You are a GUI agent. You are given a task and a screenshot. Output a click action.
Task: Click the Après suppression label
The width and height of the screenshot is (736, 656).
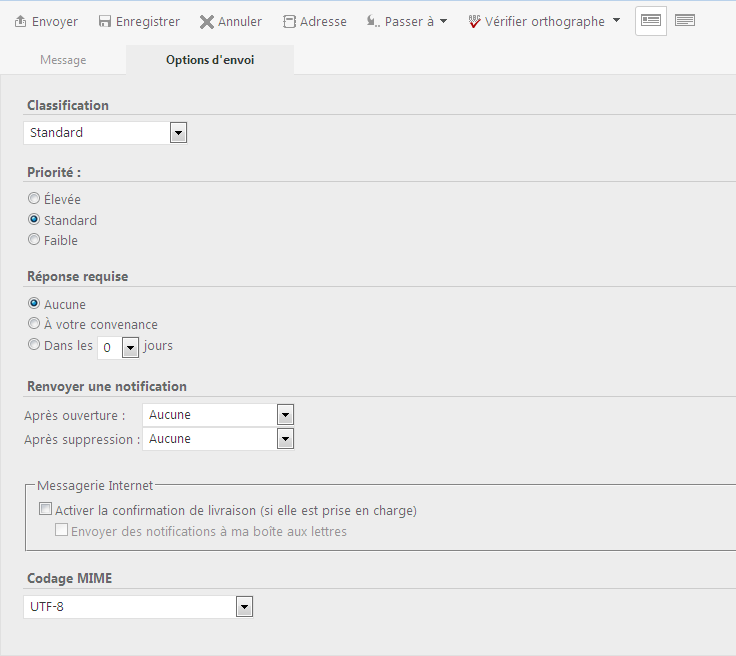tap(82, 439)
